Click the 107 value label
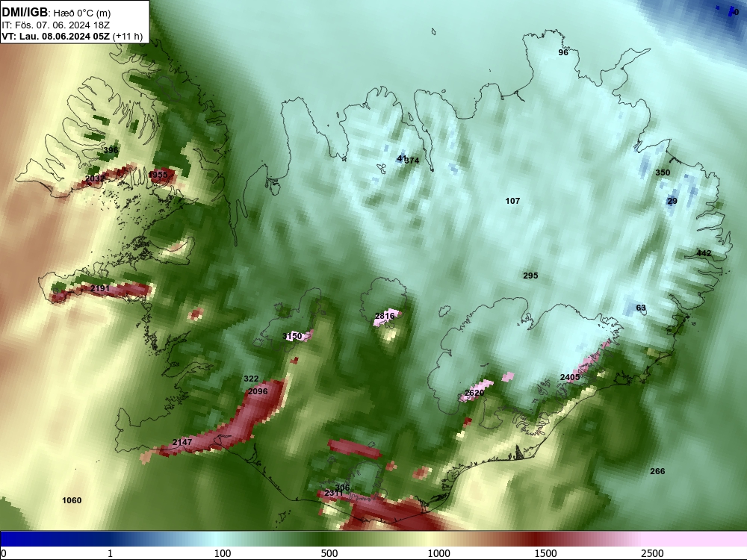 (512, 201)
